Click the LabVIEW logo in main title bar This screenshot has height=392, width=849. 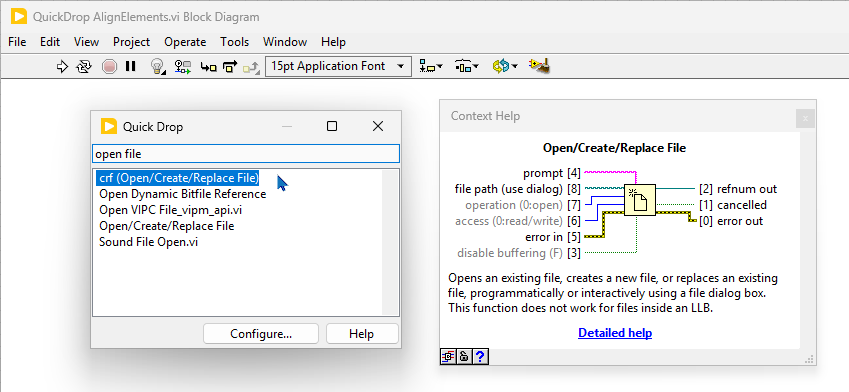pos(19,17)
